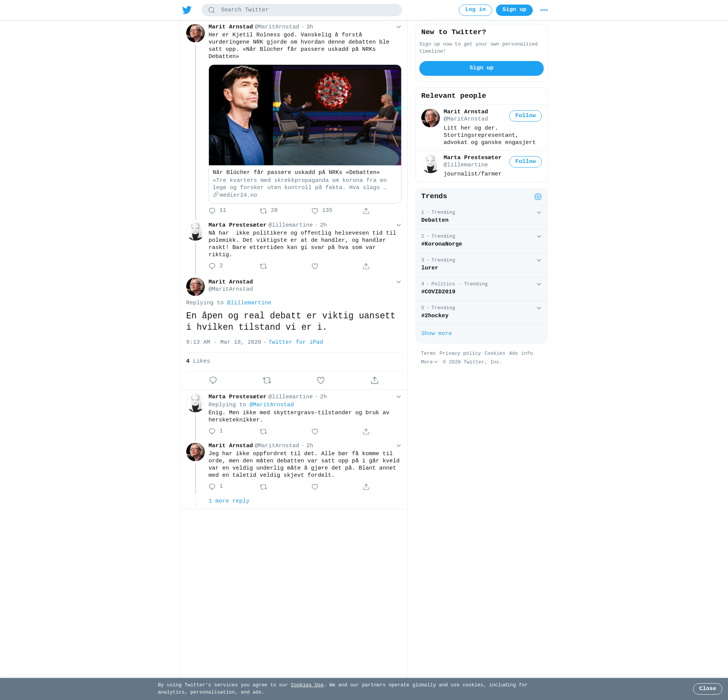
Task: Reply to the Kjetil Rolness tweet with 11 replies
Action: point(212,211)
